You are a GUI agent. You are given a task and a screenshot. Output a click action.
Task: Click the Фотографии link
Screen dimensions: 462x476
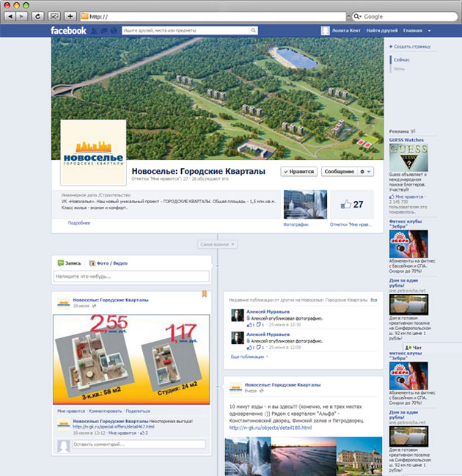pyautogui.click(x=296, y=224)
